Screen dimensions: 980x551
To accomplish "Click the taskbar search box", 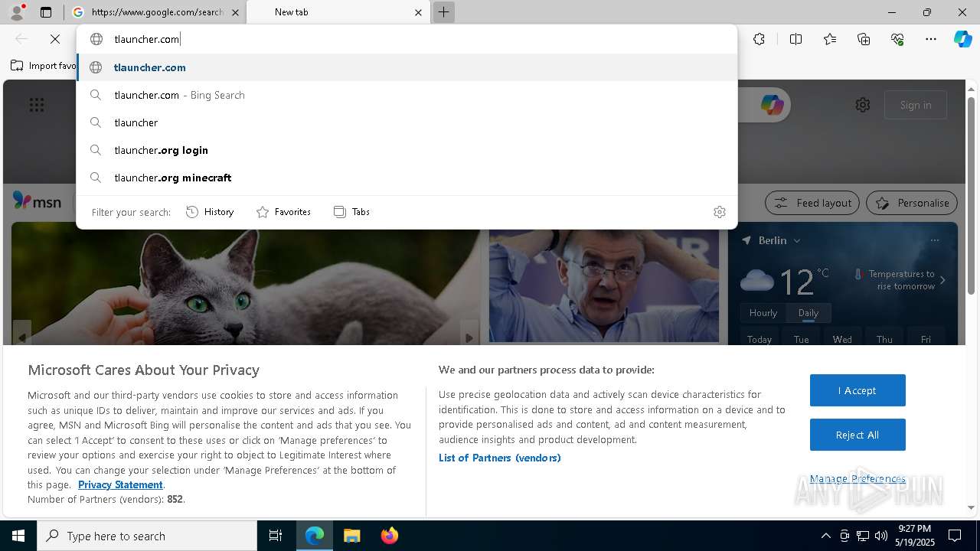I will coord(147,536).
